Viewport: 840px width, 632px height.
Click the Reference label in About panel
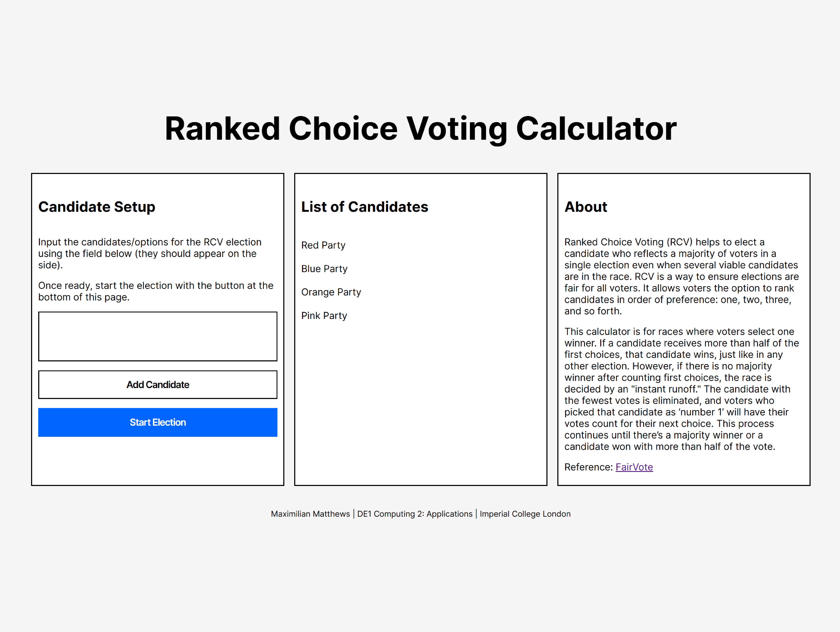587,467
